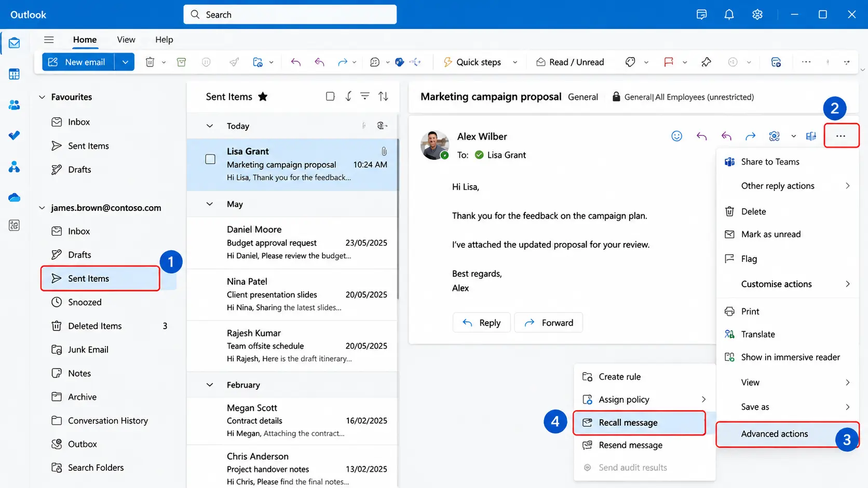The image size is (868, 488).
Task: Click the Archive icon in ribbon
Action: point(181,62)
